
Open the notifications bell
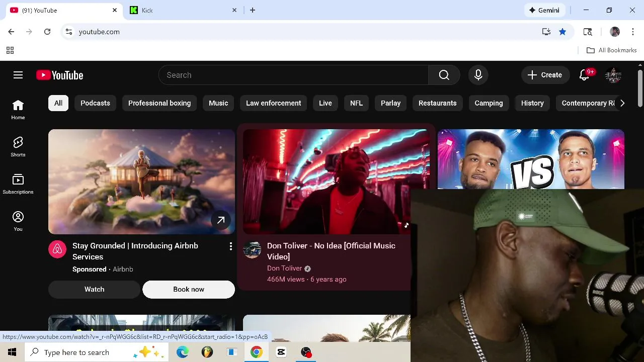pos(584,75)
